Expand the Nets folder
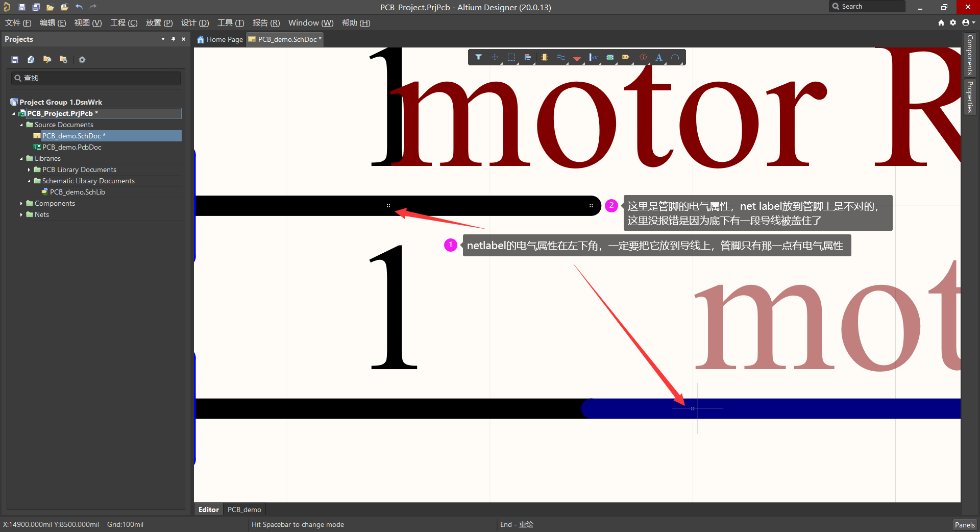This screenshot has height=532, width=980. click(20, 214)
